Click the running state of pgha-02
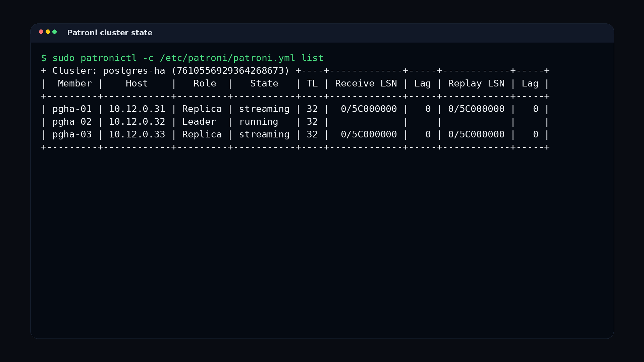The image size is (644, 362). tap(259, 122)
